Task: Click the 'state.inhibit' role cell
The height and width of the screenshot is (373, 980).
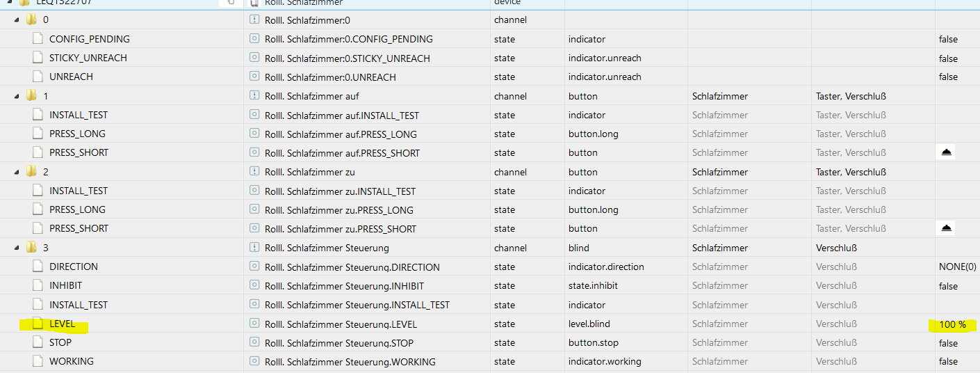Action: (593, 285)
